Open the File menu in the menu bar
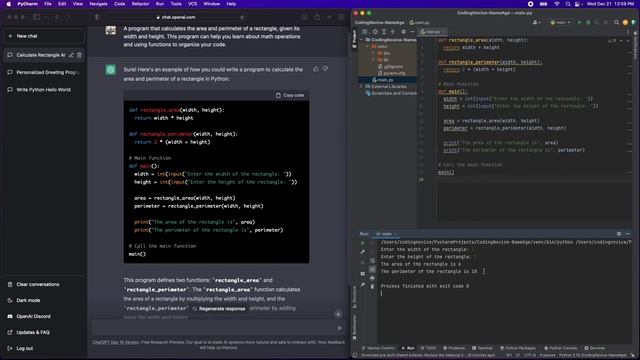The width and height of the screenshot is (640, 360). [x=48, y=4]
